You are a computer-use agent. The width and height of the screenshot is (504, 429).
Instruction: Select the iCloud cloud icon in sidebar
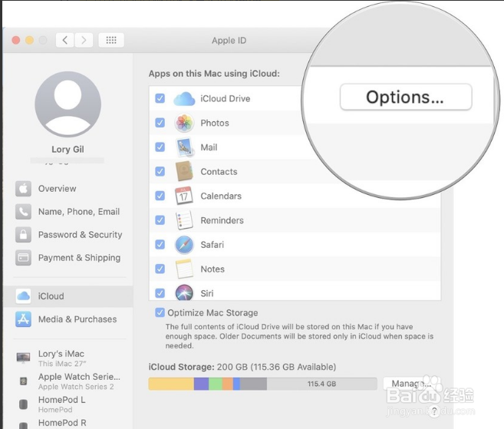pyautogui.click(x=24, y=296)
